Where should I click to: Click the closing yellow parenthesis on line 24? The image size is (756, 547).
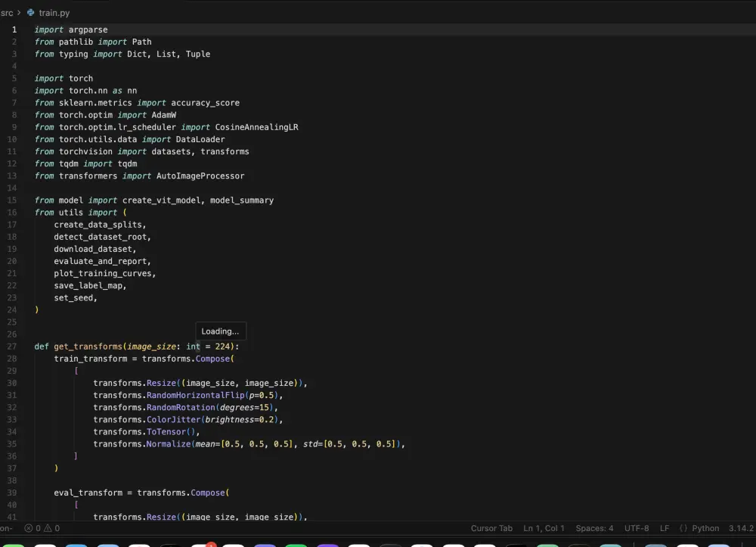tap(36, 309)
